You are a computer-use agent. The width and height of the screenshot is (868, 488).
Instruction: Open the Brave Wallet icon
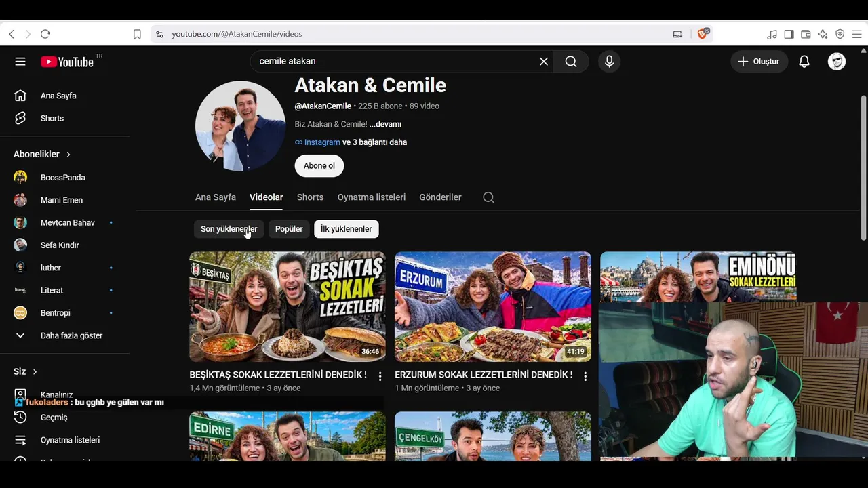pyautogui.click(x=806, y=34)
